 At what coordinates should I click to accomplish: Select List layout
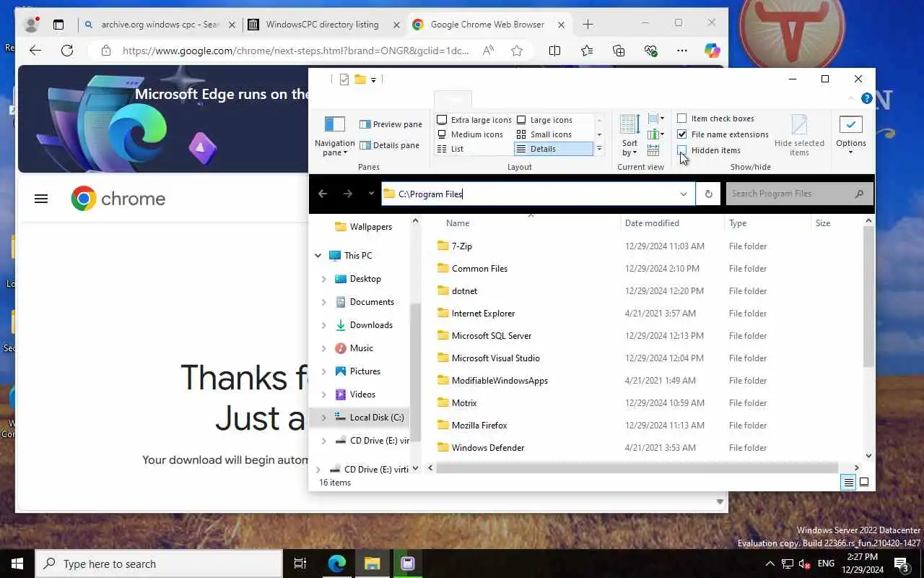[450, 149]
